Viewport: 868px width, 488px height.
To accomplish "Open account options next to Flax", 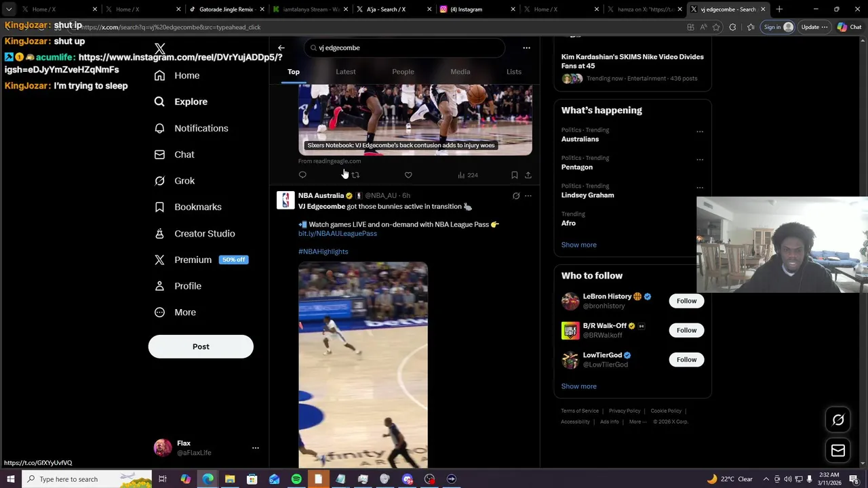I will pos(255,448).
